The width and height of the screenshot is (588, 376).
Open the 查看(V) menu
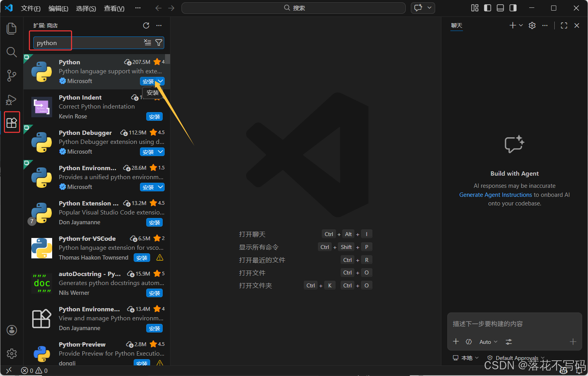pos(114,8)
